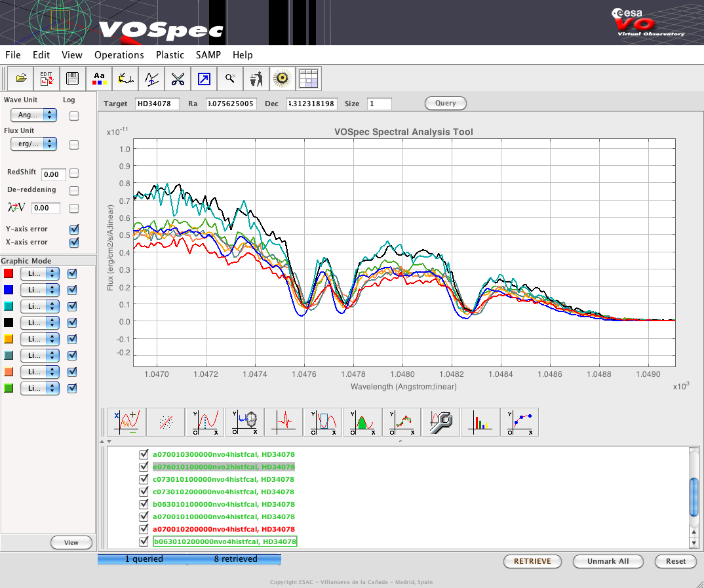Click the RETRIEVE button
This screenshot has width=704, height=588.
point(532,561)
